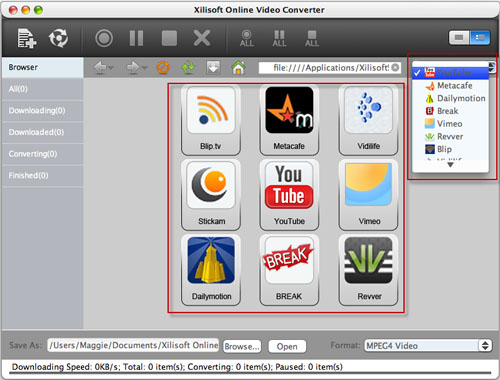Select Downloading(0) in the sidebar
This screenshot has width=500, height=380.
point(42,111)
